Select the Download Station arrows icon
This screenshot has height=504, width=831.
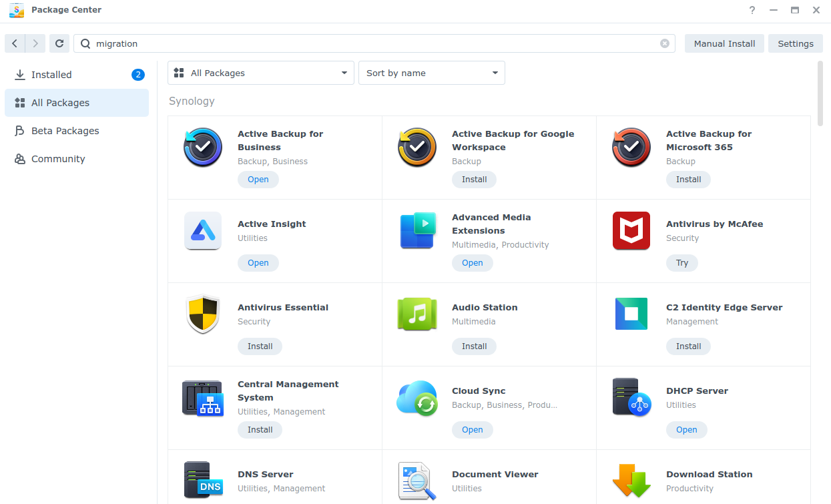pos(631,481)
